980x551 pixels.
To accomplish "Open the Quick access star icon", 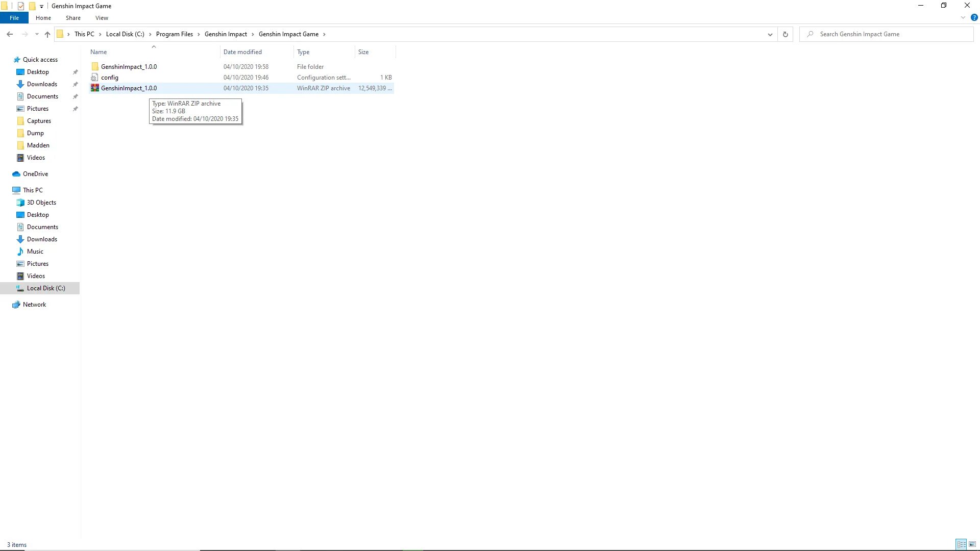I will 16,60.
